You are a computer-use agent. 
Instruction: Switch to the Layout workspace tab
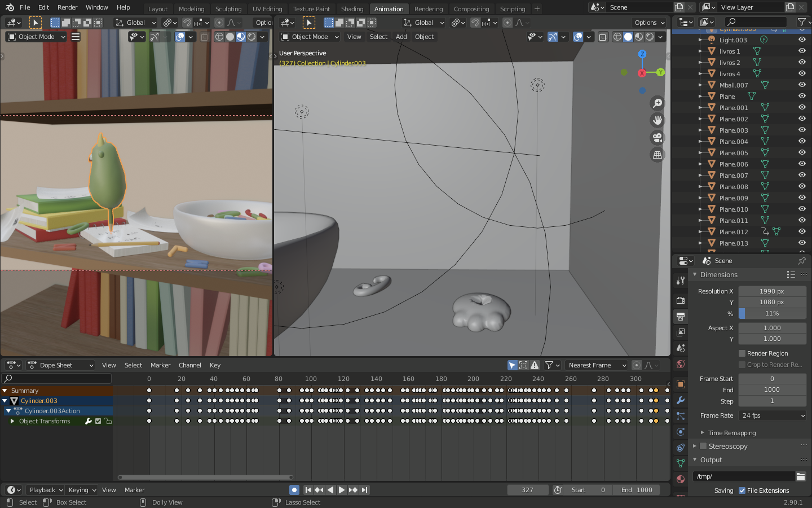pos(158,9)
